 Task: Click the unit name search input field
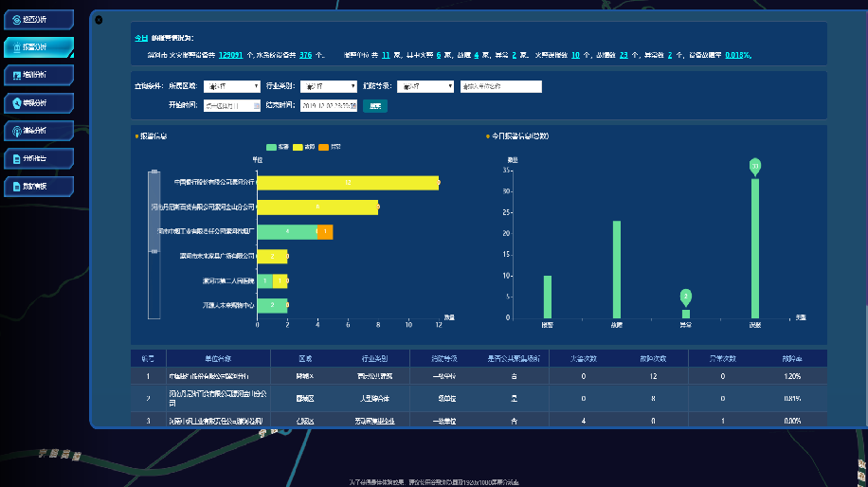point(500,86)
